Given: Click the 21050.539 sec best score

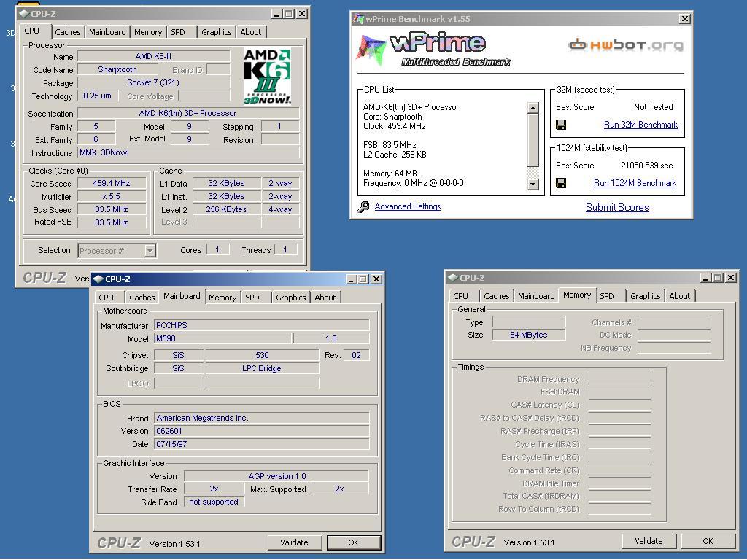Looking at the screenshot, I should (647, 166).
